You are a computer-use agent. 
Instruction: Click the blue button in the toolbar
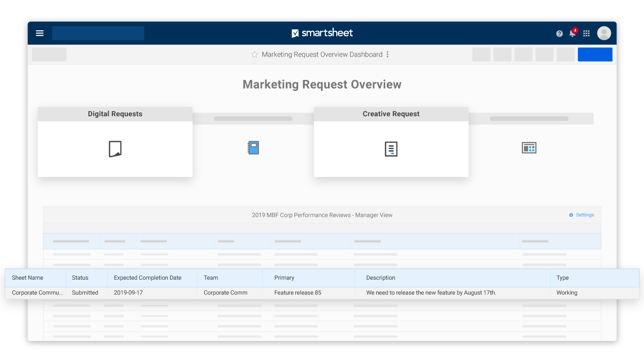pos(595,55)
